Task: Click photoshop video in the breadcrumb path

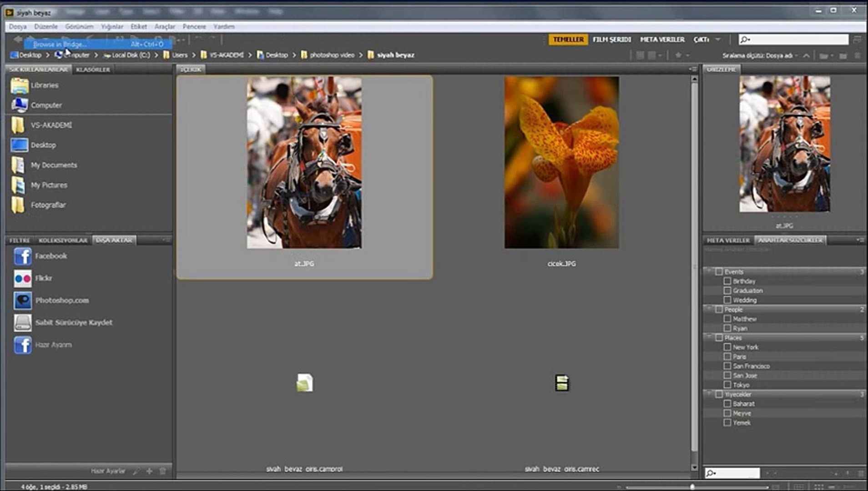Action: click(332, 55)
